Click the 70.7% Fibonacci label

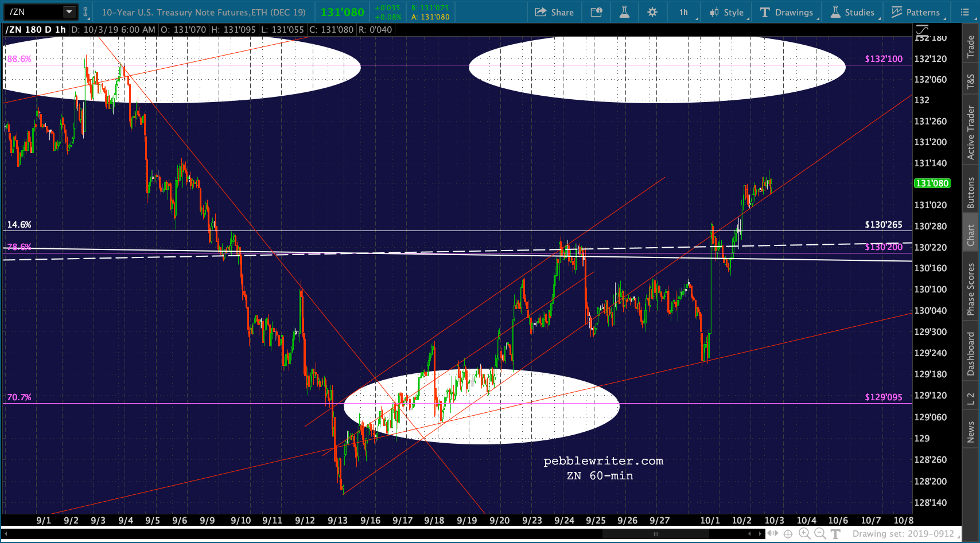click(19, 397)
